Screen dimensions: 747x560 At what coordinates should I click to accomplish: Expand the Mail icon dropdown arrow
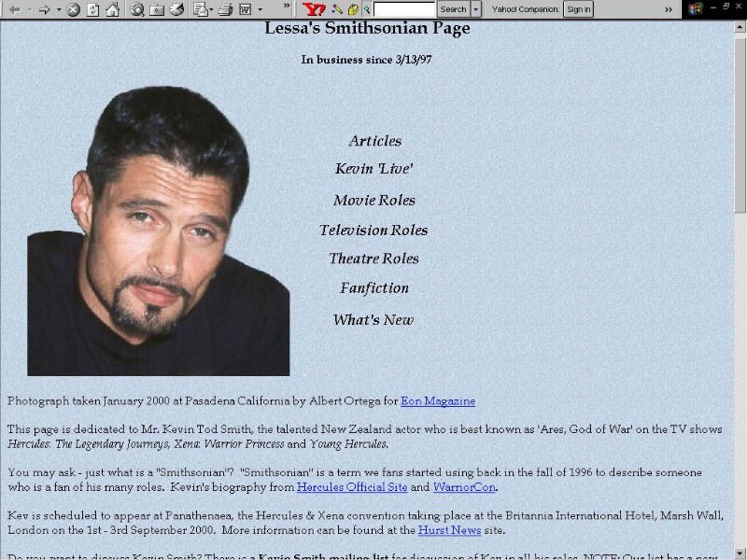pyautogui.click(x=211, y=9)
